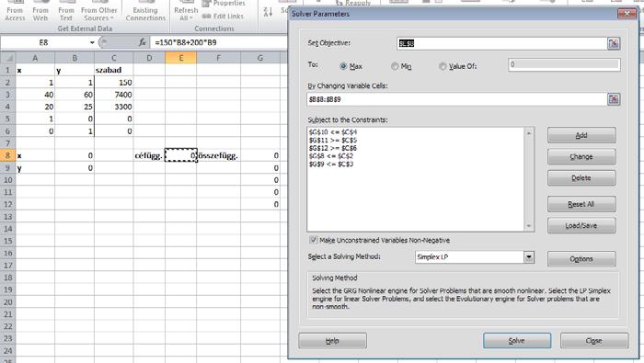Click the From Access ribbon button
644x363 pixels.
click(15, 11)
